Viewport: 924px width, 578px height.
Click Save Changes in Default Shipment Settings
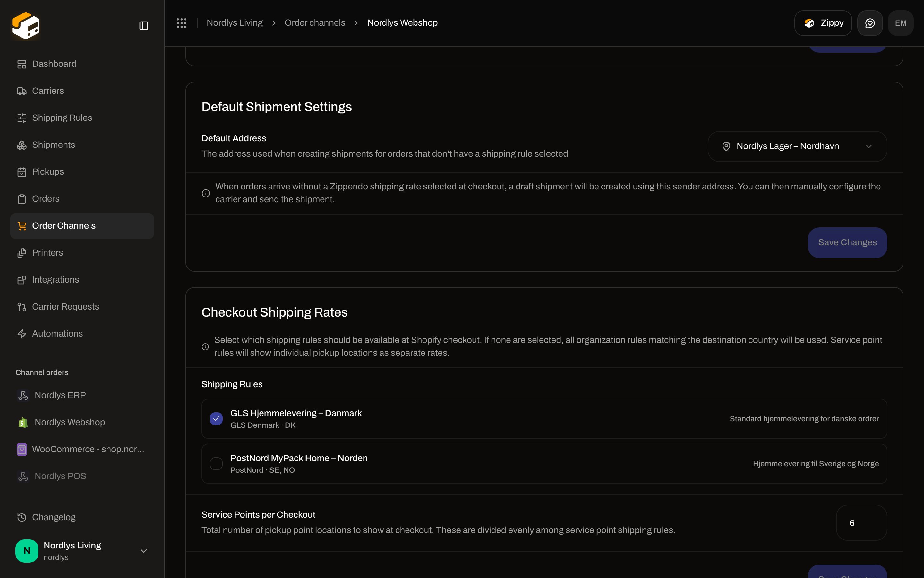click(847, 243)
